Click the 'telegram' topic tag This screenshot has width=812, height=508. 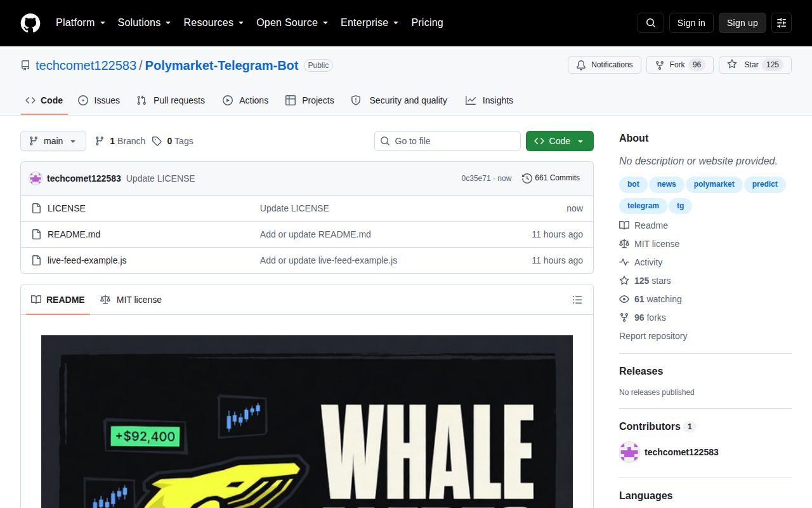643,206
